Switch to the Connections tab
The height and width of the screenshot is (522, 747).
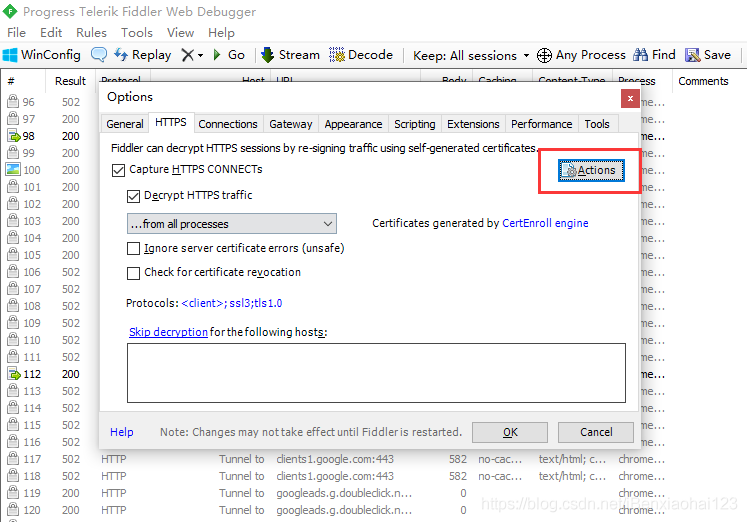[228, 124]
